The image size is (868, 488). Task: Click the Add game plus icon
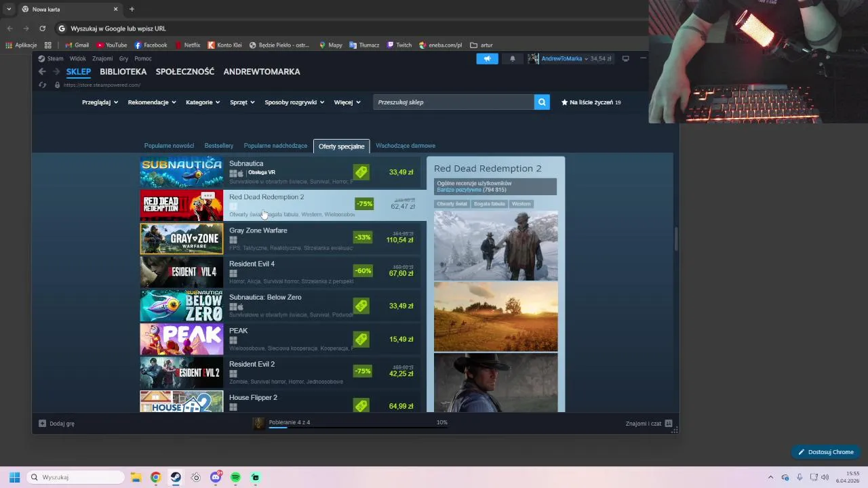[x=42, y=424]
